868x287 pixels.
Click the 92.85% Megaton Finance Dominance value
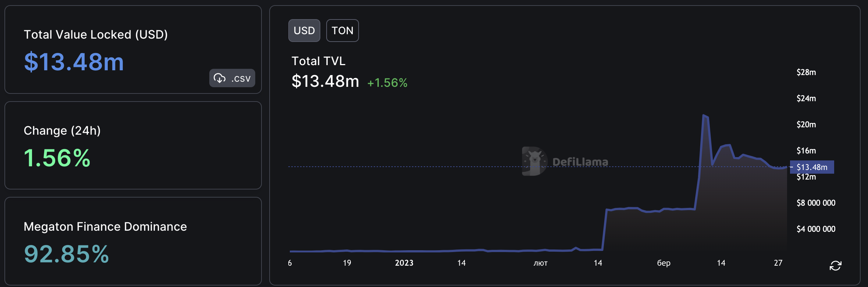[x=67, y=254]
